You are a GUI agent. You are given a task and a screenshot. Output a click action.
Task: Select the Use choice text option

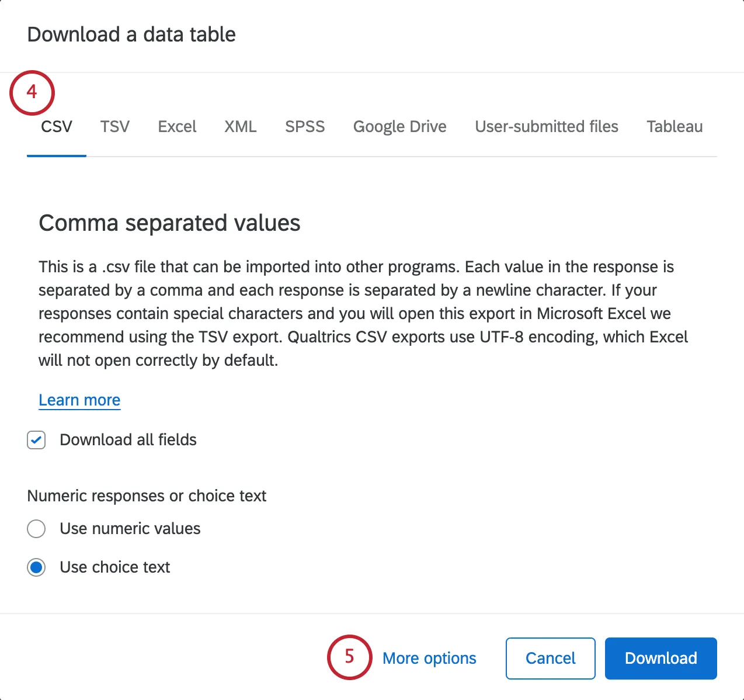[36, 567]
